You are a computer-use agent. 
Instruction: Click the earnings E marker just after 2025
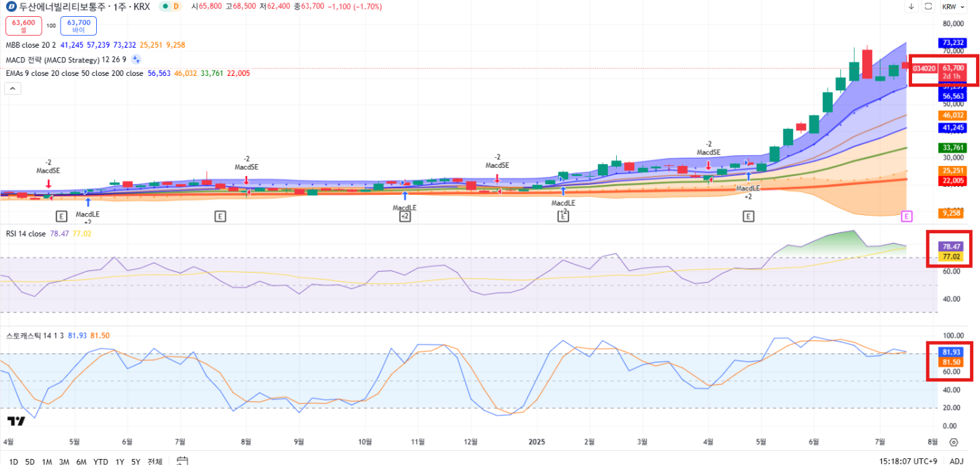coord(563,216)
